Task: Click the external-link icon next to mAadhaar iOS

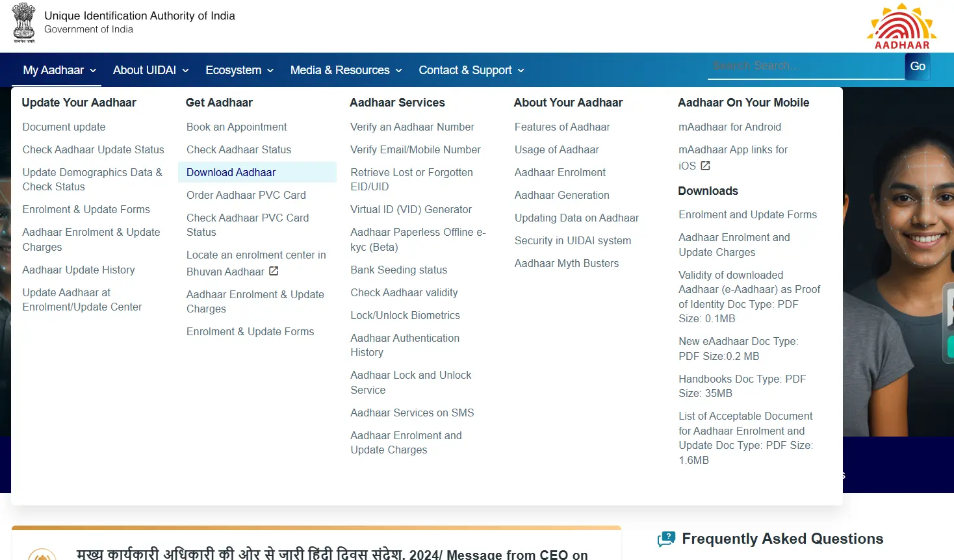Action: [x=704, y=166]
